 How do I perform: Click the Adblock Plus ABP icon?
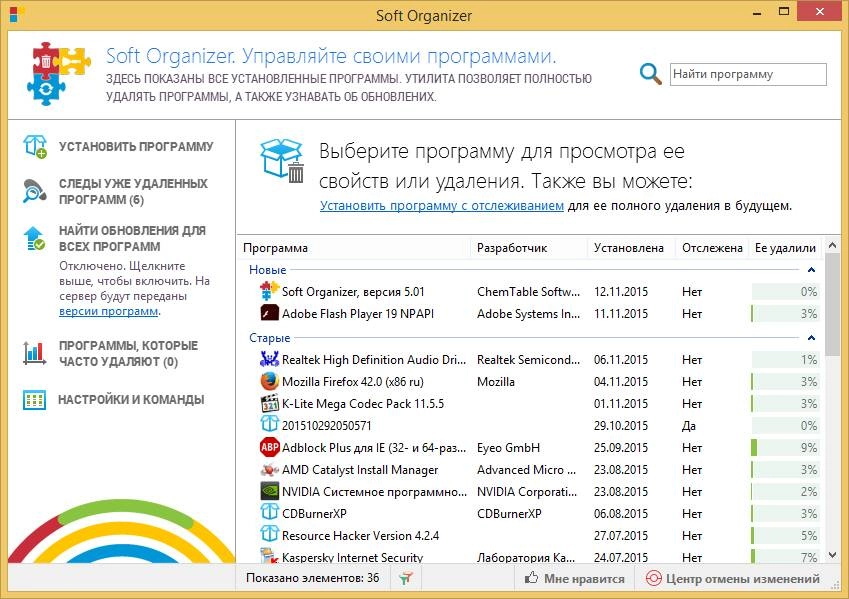(x=270, y=447)
